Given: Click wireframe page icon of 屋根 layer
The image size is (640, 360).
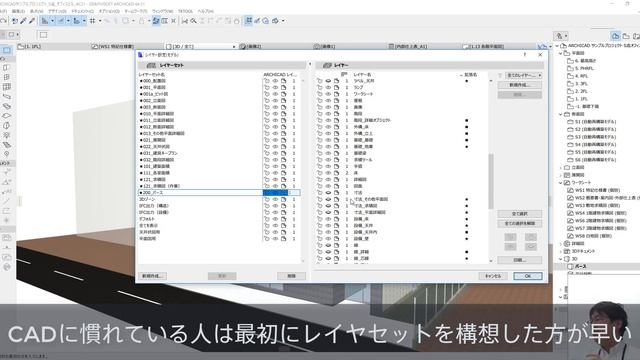Looking at the screenshot, I should tap(336, 100).
